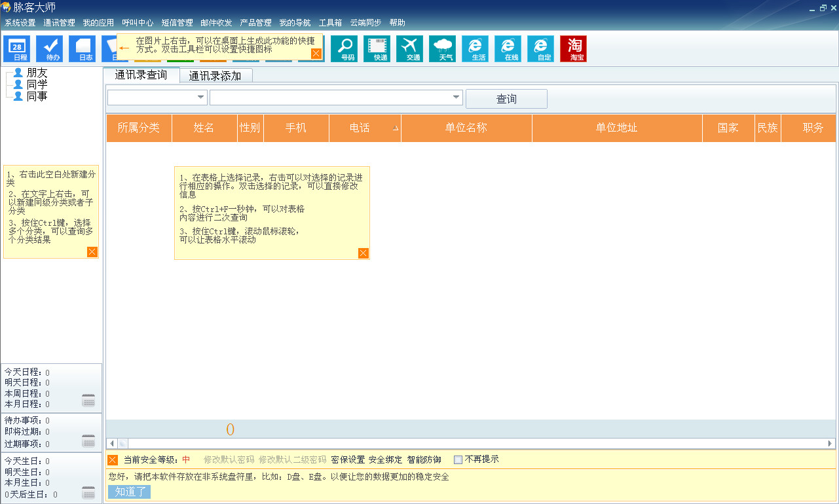Switch to the 通讯录添加 tab
This screenshot has width=839, height=504.
coord(216,75)
